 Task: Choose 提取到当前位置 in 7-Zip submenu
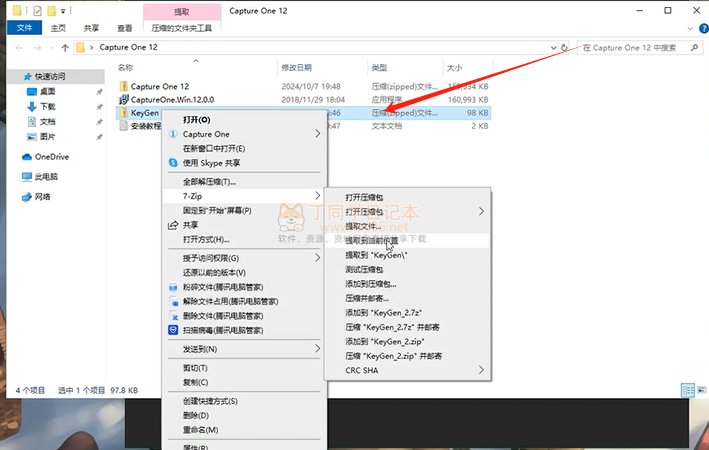[372, 241]
